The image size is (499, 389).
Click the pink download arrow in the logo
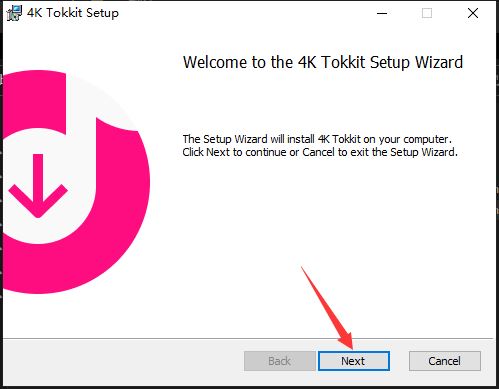pyautogui.click(x=38, y=186)
